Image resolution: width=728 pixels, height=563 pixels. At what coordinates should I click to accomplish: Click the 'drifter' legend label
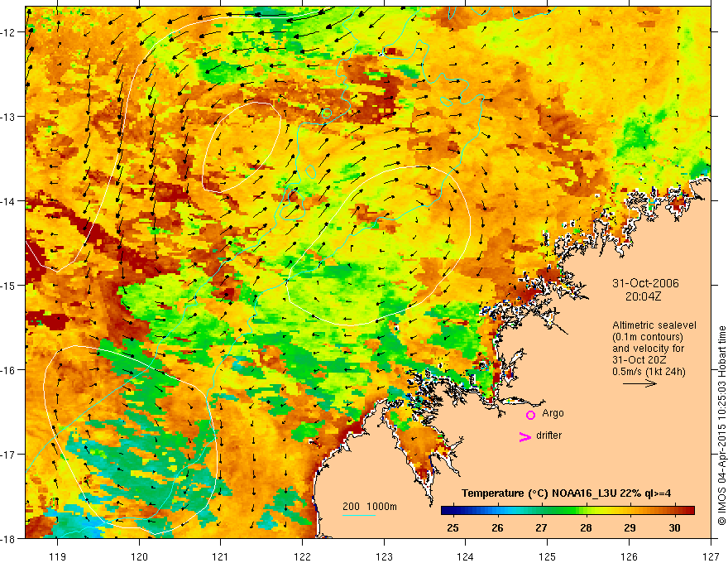pos(548,435)
